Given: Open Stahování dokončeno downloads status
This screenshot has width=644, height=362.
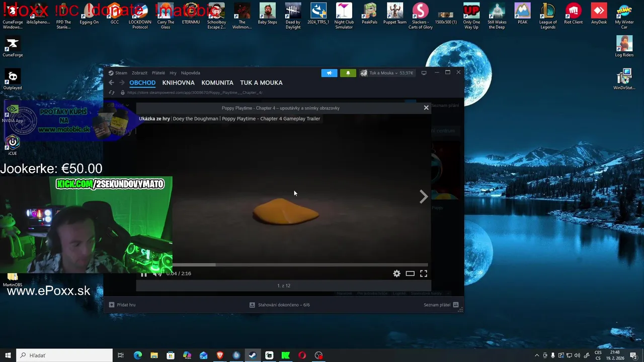Looking at the screenshot, I should 280,305.
